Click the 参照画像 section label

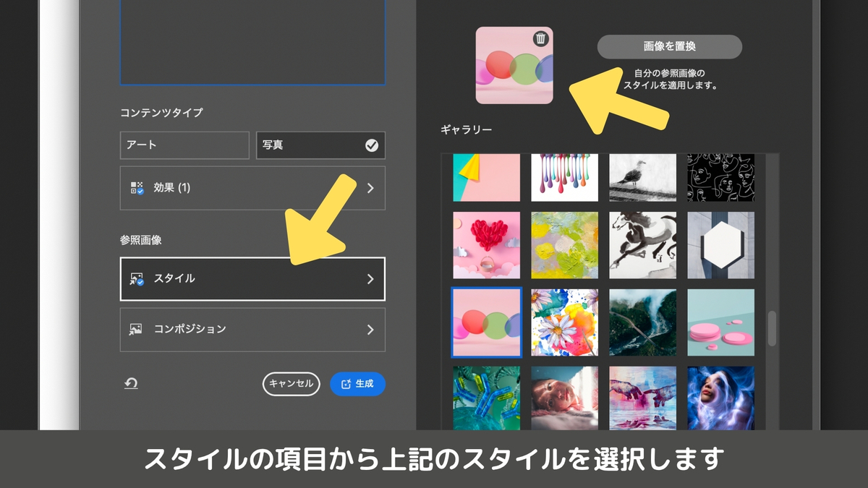tap(141, 240)
